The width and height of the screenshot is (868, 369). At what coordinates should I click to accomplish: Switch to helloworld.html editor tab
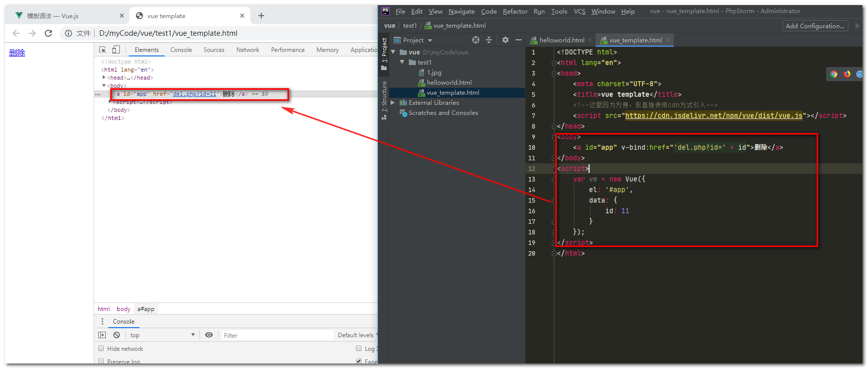click(x=561, y=40)
